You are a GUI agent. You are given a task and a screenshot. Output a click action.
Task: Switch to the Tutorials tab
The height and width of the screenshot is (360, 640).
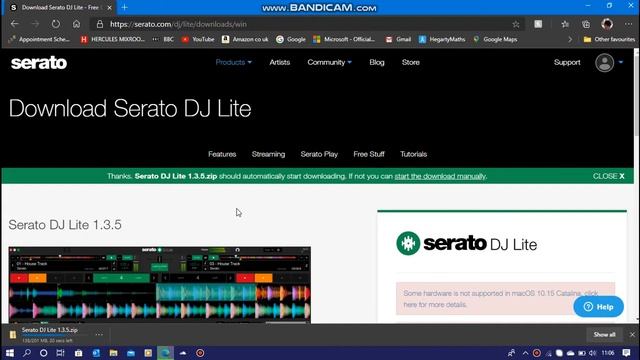413,154
